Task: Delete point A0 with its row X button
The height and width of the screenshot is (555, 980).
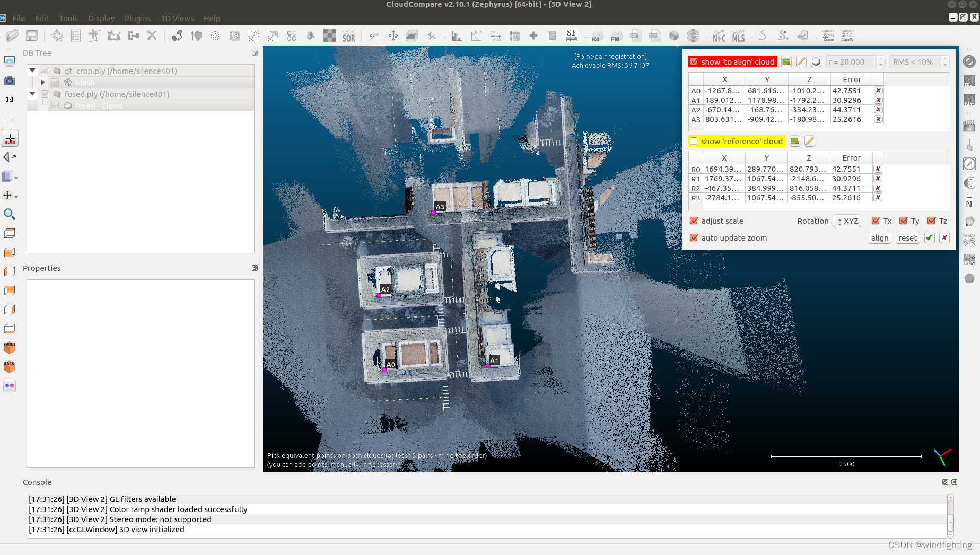Action: pos(878,91)
